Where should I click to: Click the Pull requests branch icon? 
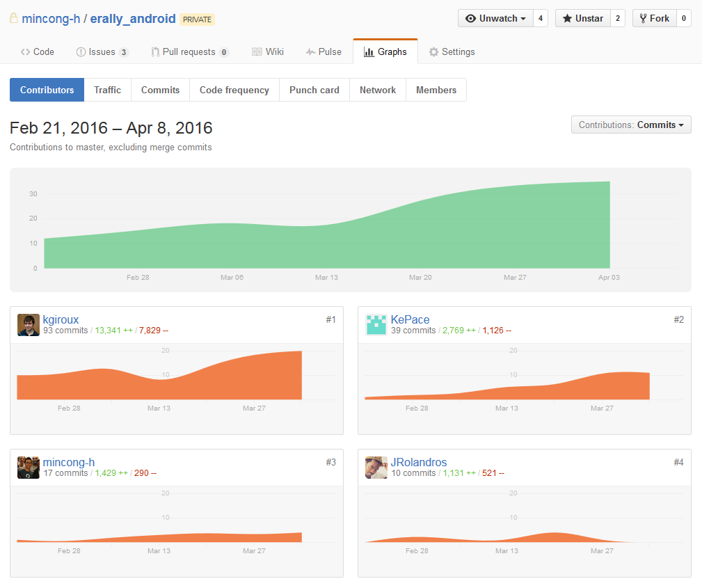tap(155, 52)
